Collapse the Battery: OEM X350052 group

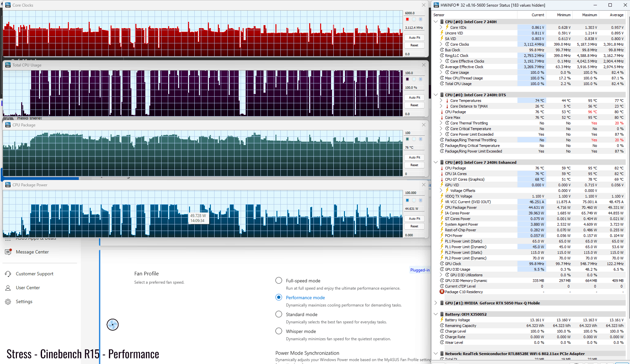(436, 314)
